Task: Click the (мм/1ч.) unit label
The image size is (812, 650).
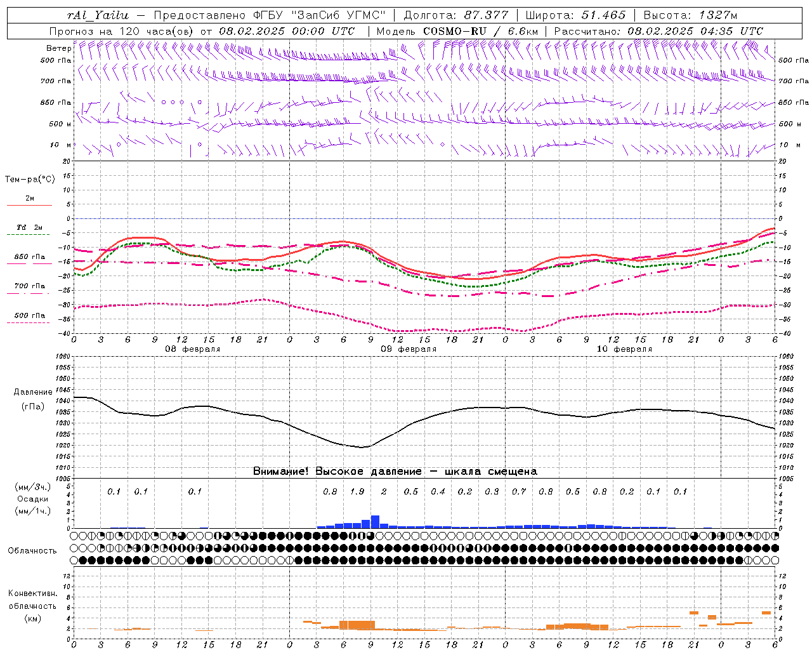Action: (33, 511)
